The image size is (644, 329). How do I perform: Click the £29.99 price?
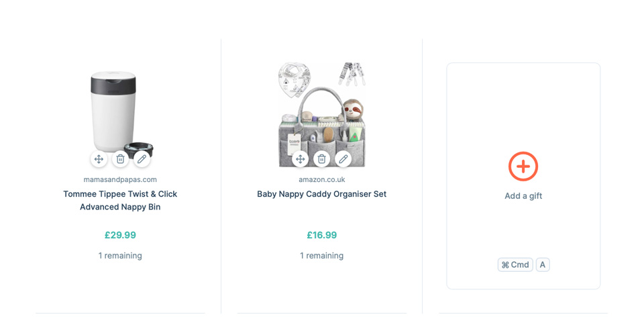click(120, 235)
